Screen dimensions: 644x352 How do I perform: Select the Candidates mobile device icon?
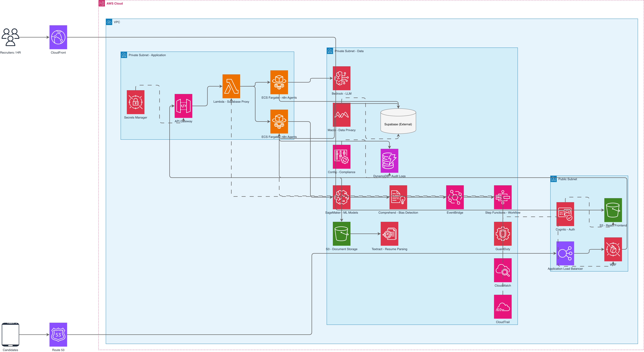[x=10, y=335]
